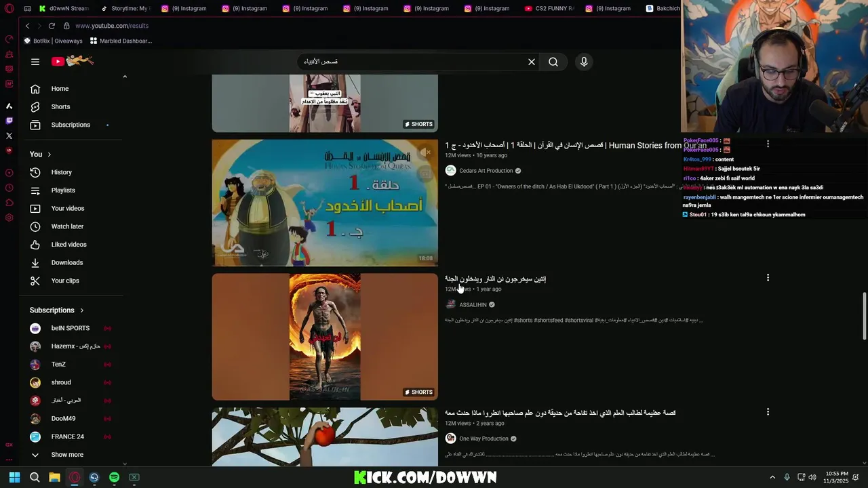Screen dimensions: 868x488
Task: Click the page vertical scrollbar thumb
Action: click(x=864, y=317)
